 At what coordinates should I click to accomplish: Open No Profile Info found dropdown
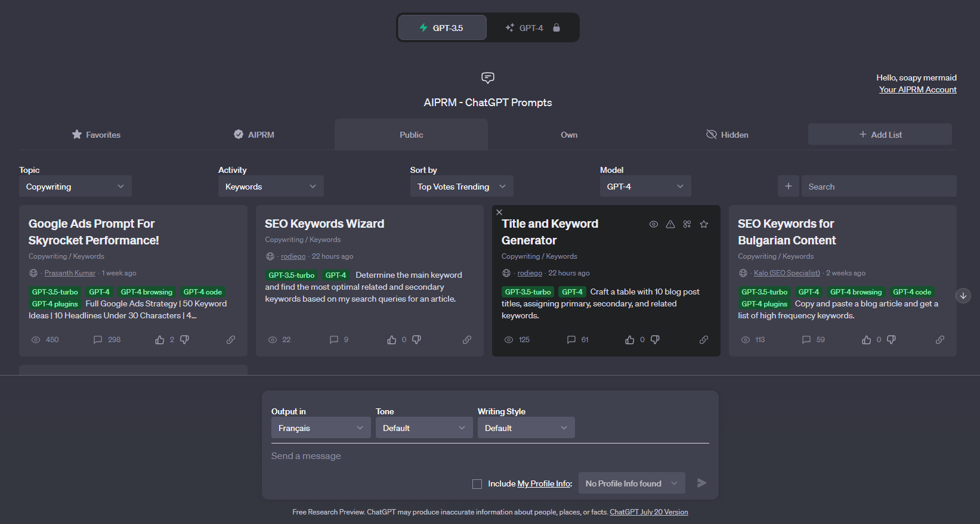tap(632, 483)
